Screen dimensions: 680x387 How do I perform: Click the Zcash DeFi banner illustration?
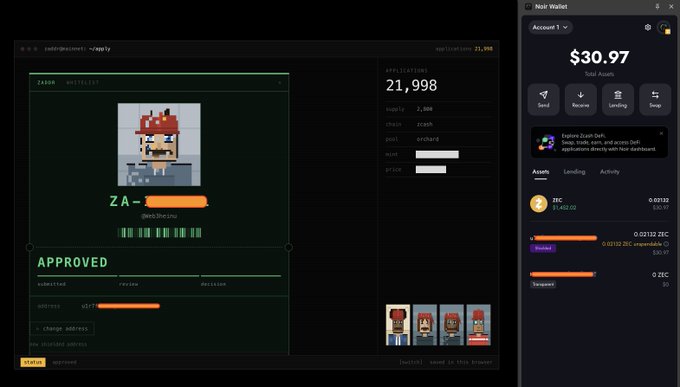(546, 142)
